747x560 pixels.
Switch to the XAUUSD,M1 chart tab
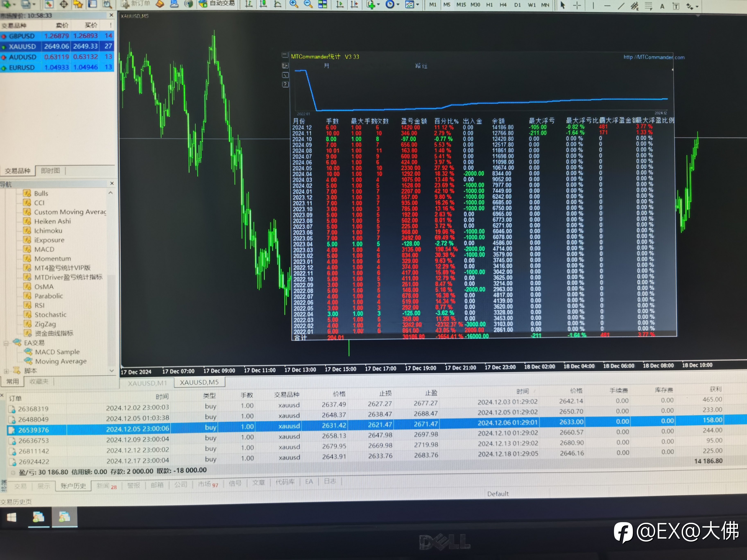(147, 383)
